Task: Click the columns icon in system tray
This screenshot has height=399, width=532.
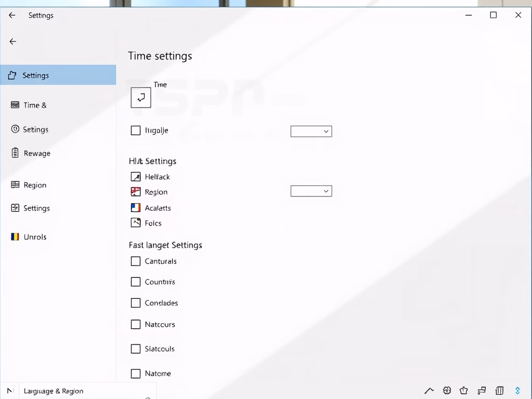Action: [x=499, y=391]
